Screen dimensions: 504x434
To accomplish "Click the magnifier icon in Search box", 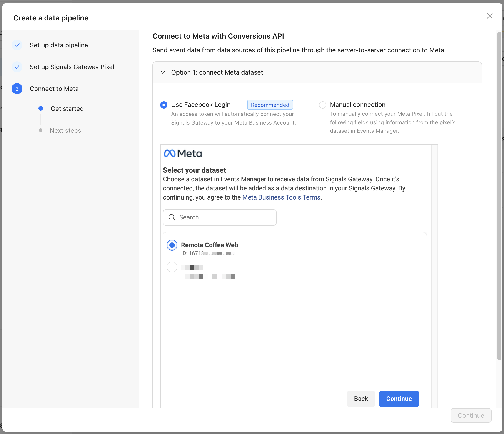I will click(172, 217).
